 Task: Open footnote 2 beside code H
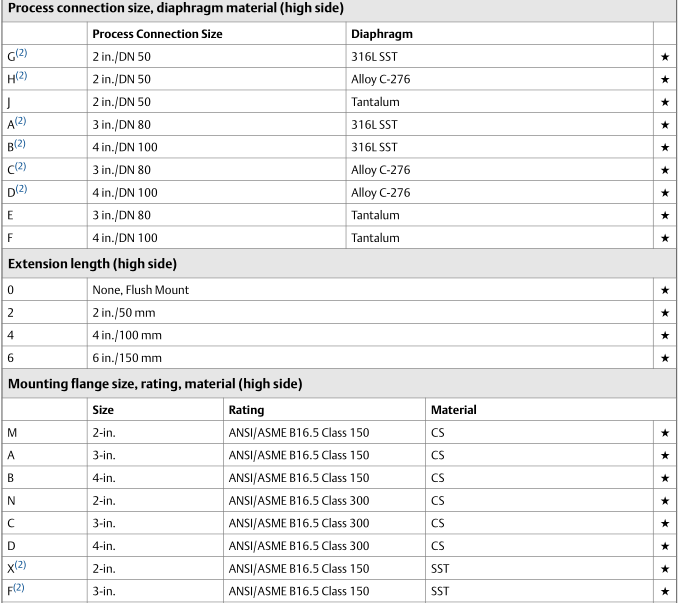21,76
